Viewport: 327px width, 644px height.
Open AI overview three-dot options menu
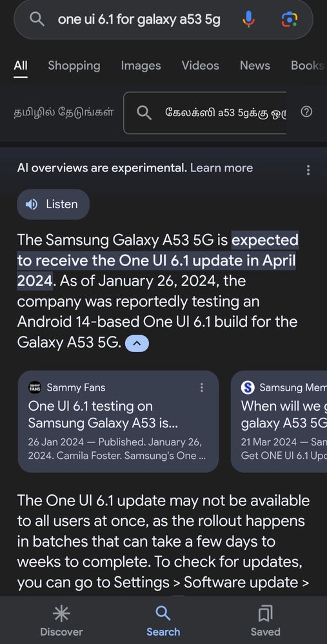coord(308,170)
